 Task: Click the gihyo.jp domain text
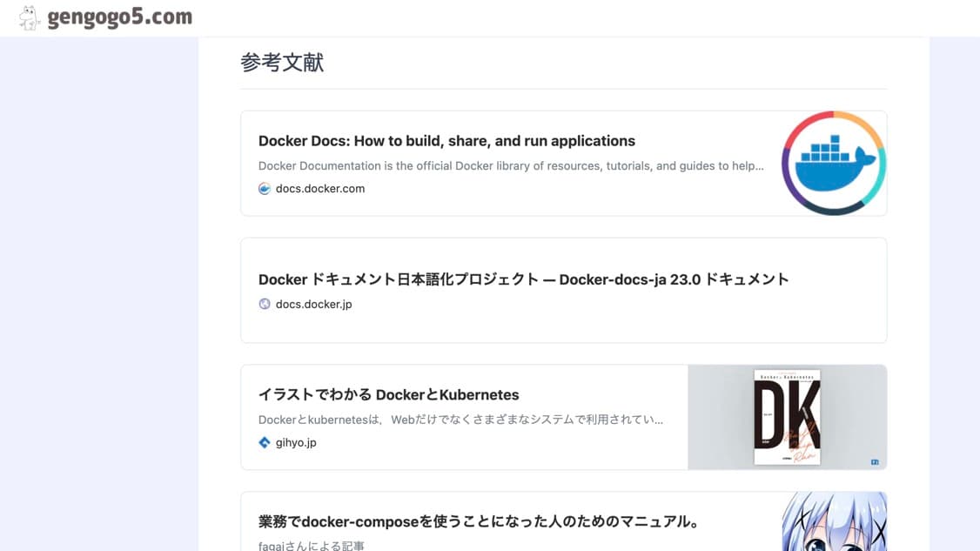296,443
